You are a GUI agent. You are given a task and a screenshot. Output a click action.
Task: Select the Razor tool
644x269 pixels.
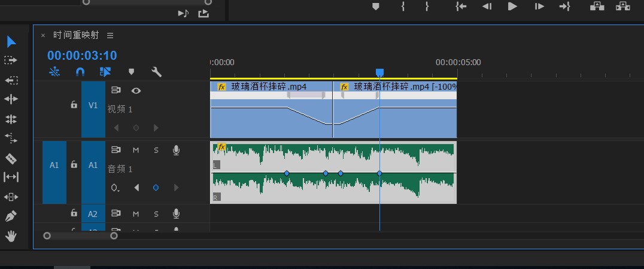(11, 158)
